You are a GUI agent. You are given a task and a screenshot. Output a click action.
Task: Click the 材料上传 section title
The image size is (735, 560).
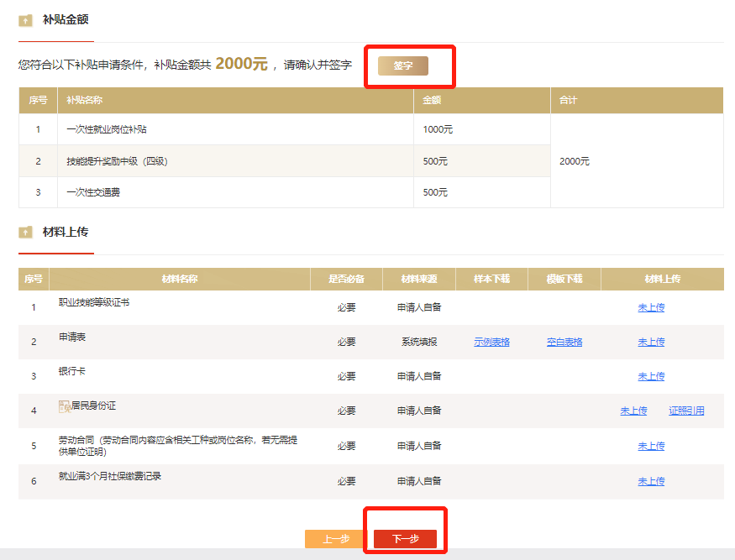point(66,232)
